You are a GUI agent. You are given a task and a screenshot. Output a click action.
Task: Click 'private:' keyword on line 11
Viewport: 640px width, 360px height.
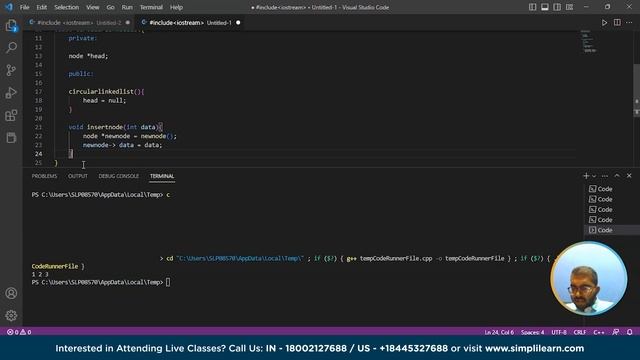(x=82, y=38)
